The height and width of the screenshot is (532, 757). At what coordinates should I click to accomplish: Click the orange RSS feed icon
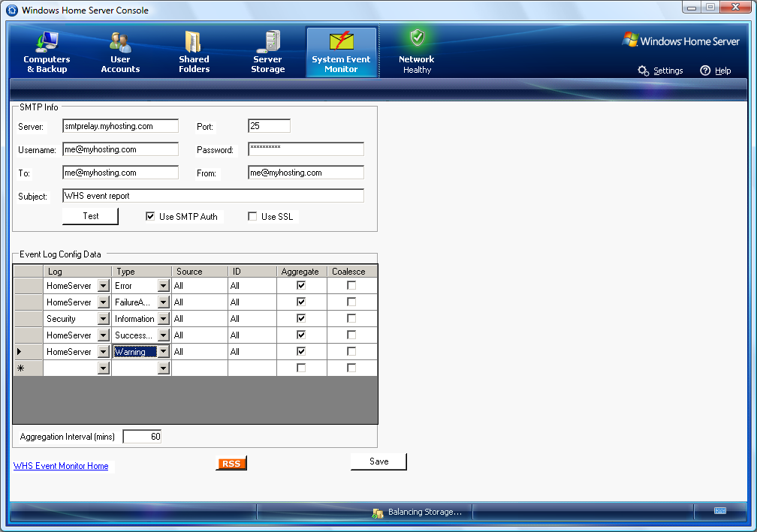[231, 464]
